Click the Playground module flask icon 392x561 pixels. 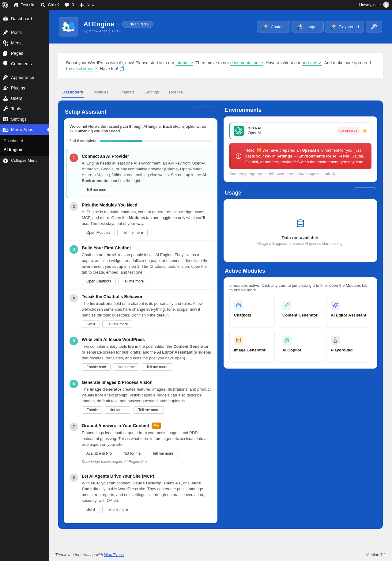pyautogui.click(x=335, y=340)
